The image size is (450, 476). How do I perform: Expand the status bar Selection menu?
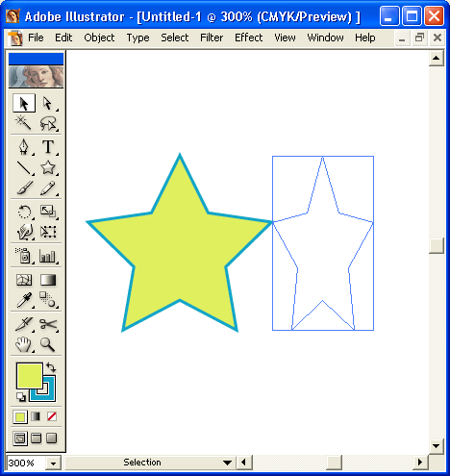227,463
